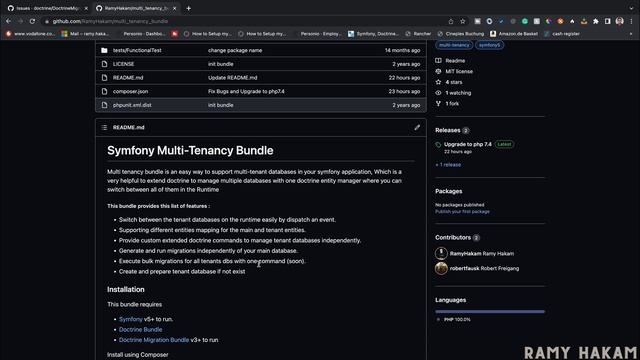The width and height of the screenshot is (640, 360).
Task: Go back to previous page
Action: pos(9,21)
